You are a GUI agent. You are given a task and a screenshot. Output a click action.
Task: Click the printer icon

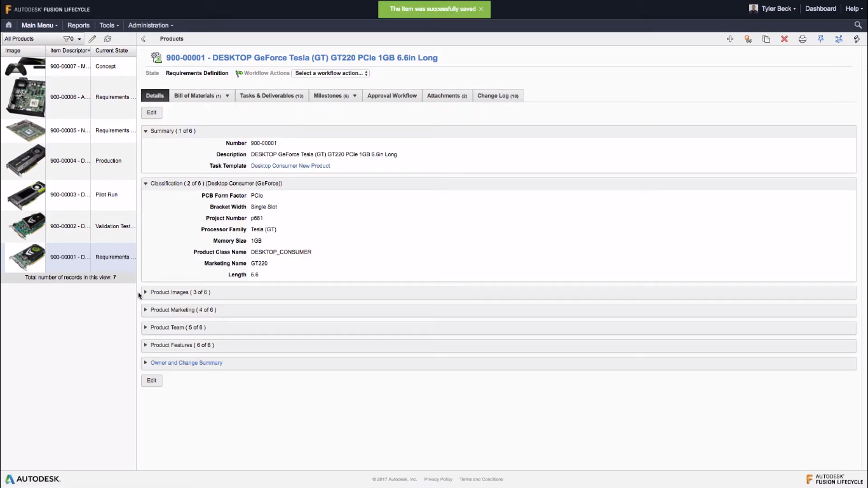(x=803, y=39)
